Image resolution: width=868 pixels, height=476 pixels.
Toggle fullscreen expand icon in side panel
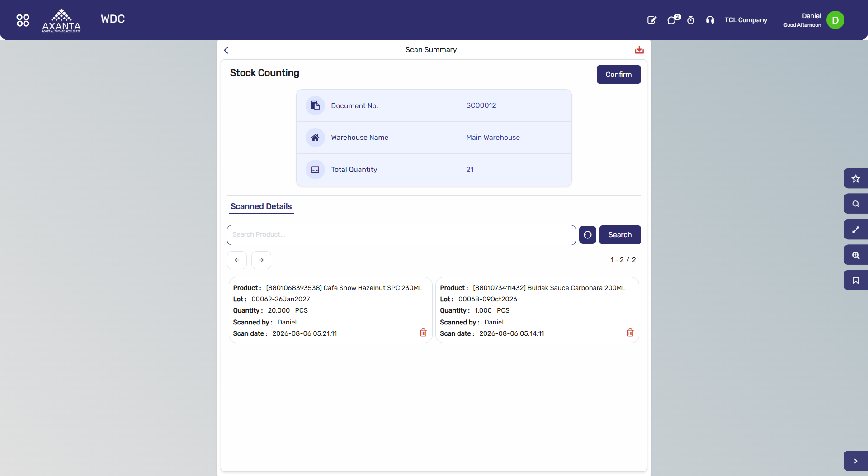pos(855,230)
